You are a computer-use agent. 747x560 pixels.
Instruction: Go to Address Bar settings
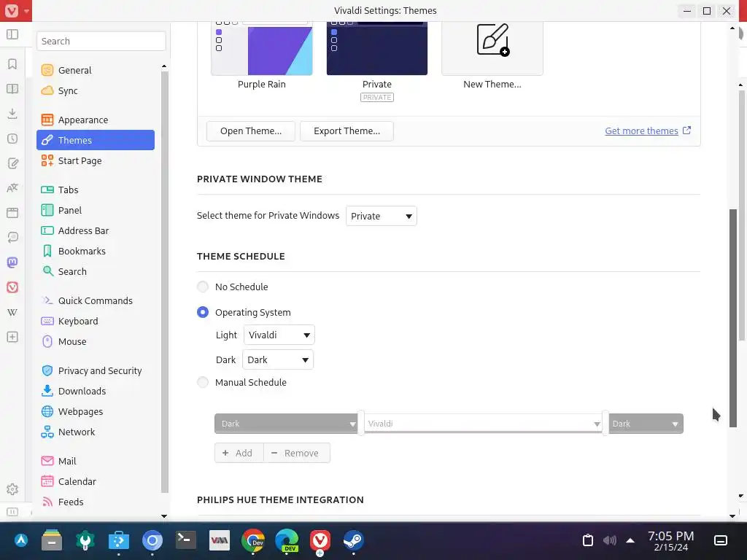pyautogui.click(x=96, y=230)
